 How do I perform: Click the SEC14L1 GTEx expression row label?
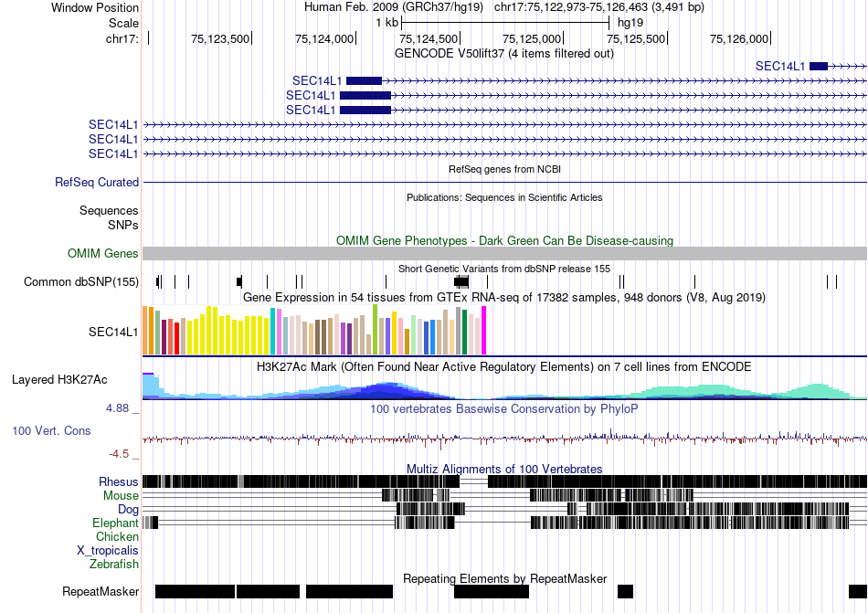pos(113,332)
